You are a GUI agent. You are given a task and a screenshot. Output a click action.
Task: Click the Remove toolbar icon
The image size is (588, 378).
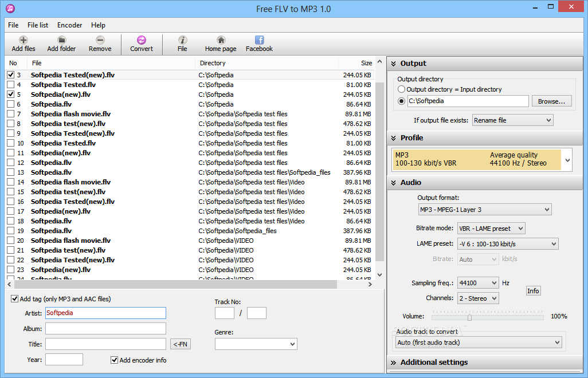coord(100,44)
